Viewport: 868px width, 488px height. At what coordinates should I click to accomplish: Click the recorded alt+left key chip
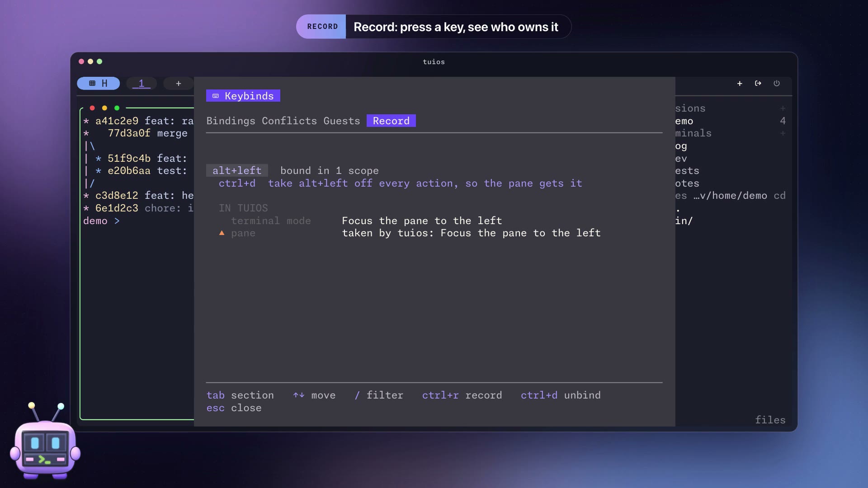[x=237, y=171]
